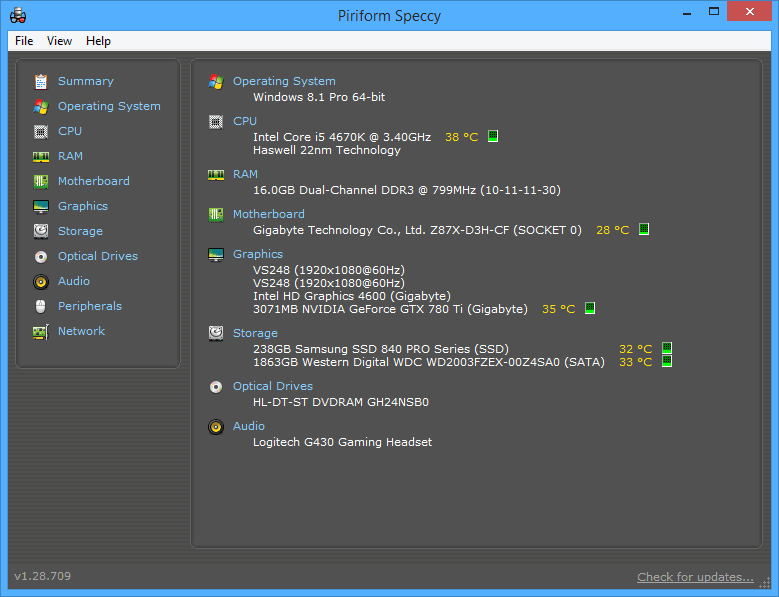This screenshot has height=597, width=779.
Task: Select the Storage drive icon in sidebar
Action: coord(40,231)
